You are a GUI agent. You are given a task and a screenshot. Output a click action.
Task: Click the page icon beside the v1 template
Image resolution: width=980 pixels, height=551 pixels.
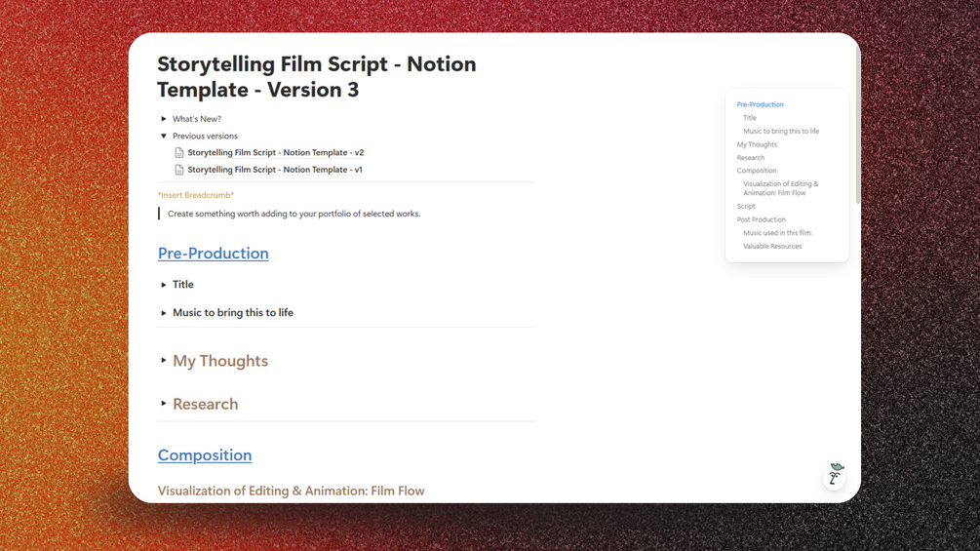pos(178,170)
